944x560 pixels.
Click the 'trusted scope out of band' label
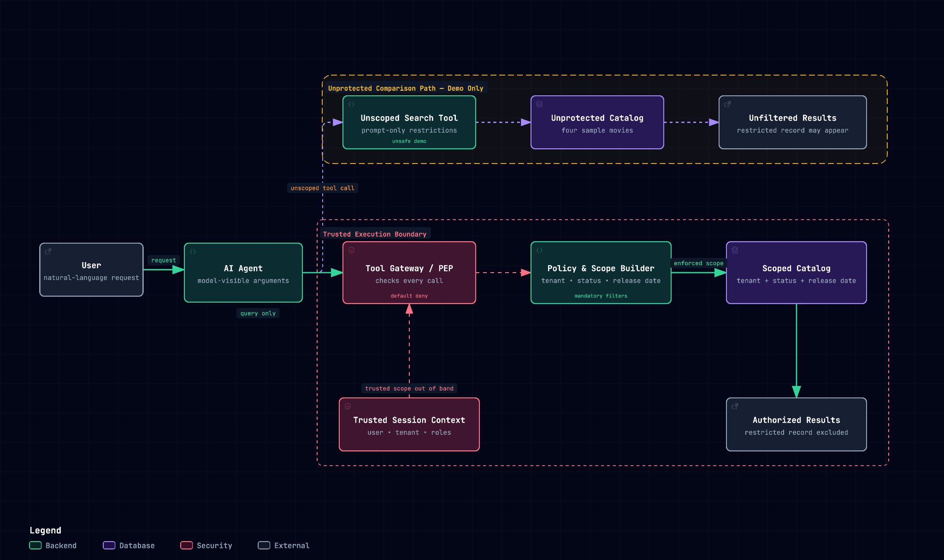[x=409, y=388]
